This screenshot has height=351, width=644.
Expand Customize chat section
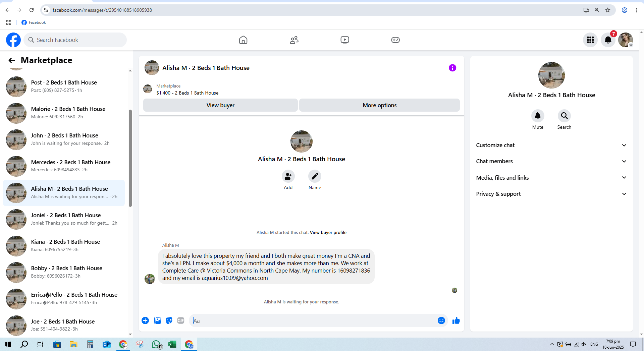(551, 145)
